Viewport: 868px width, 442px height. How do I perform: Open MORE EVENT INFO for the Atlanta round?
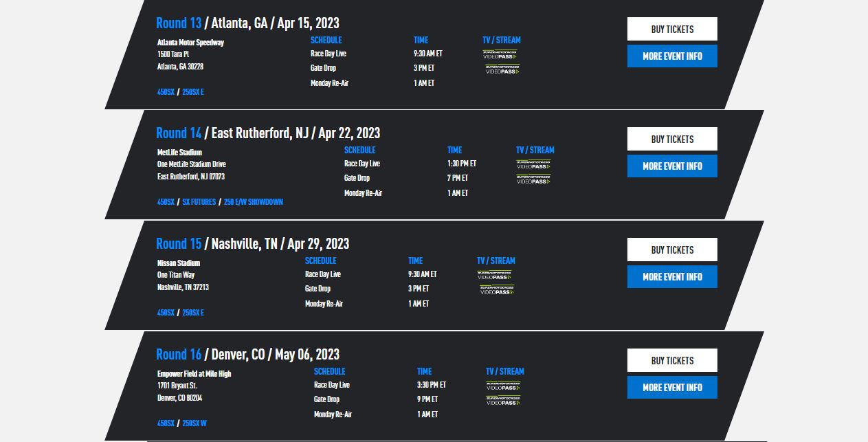pos(671,56)
